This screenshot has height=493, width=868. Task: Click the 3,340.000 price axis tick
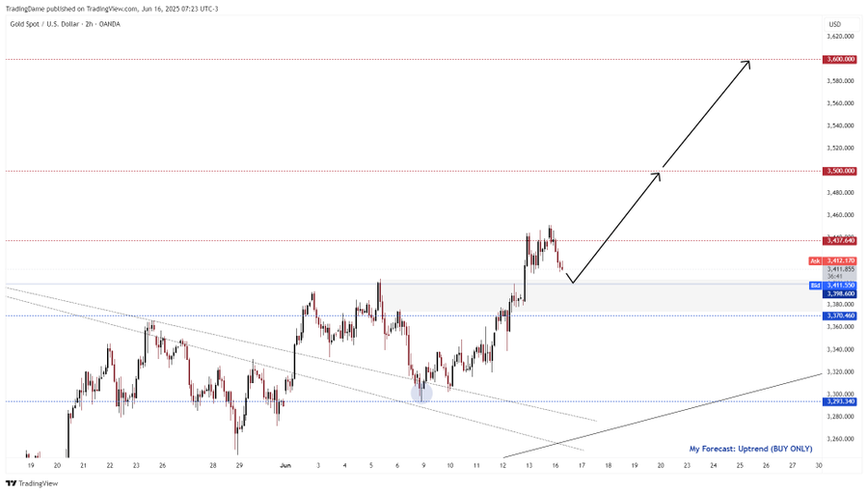(x=840, y=350)
